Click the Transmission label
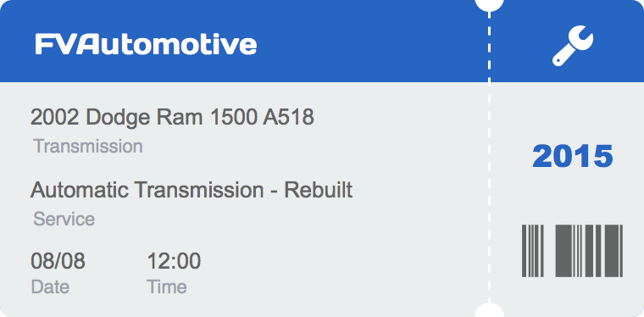This screenshot has width=644, height=317. 88,147
